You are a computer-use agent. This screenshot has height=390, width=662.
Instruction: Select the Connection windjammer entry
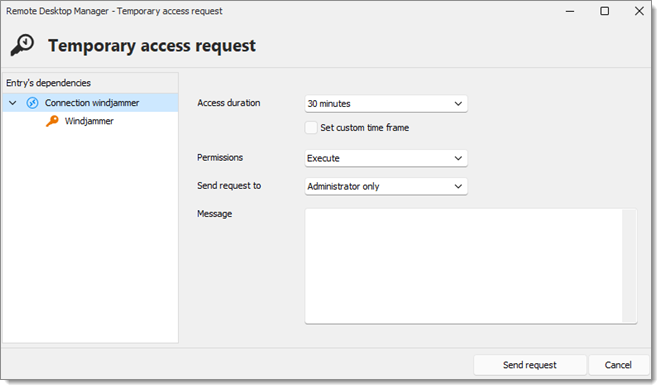(90, 103)
